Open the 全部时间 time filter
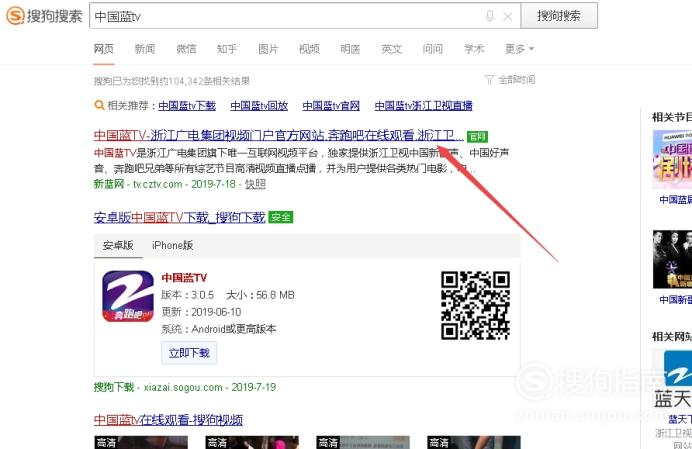The height and width of the screenshot is (449, 692). pyautogui.click(x=510, y=80)
